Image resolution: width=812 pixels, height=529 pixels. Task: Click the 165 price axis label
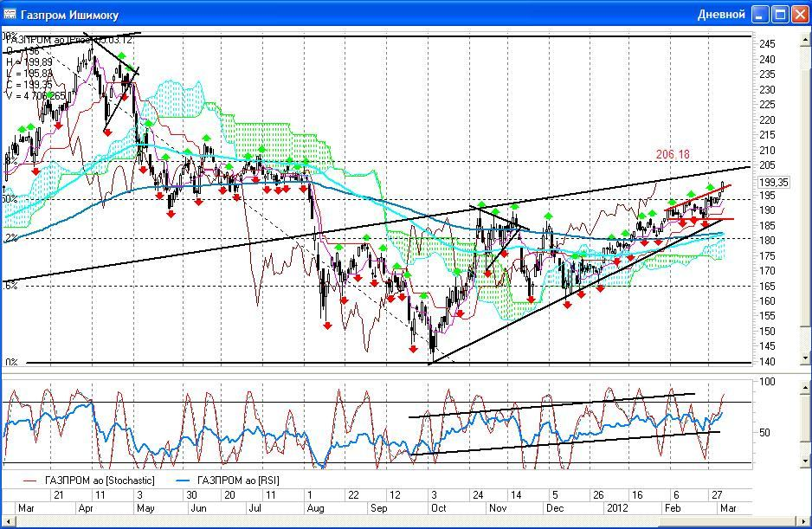pos(768,286)
